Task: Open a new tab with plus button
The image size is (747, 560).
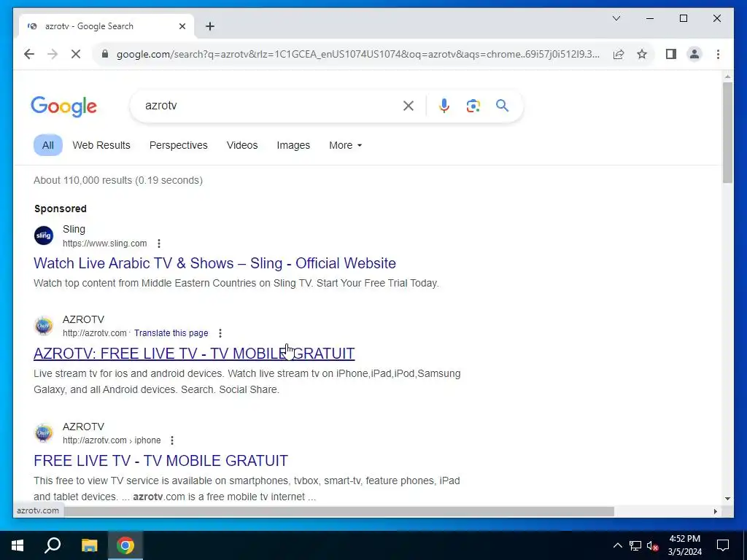Action: [210, 26]
